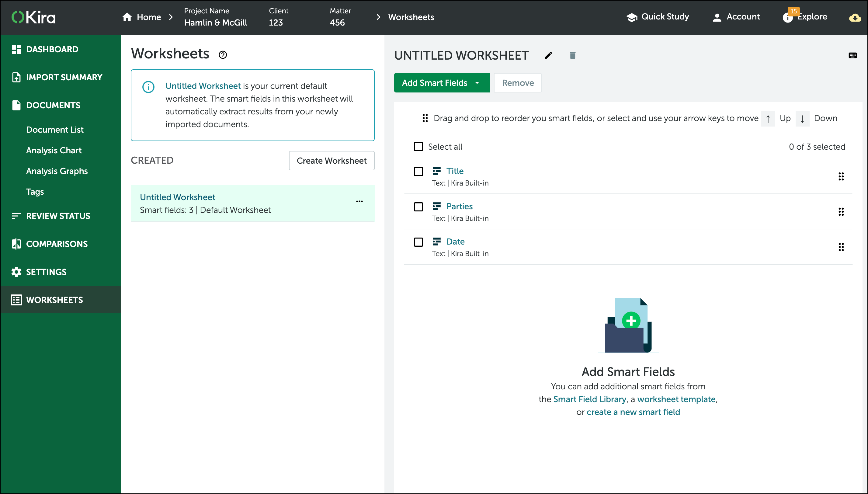Edit worksheet name with pencil icon
The width and height of the screenshot is (868, 494).
[x=548, y=55]
